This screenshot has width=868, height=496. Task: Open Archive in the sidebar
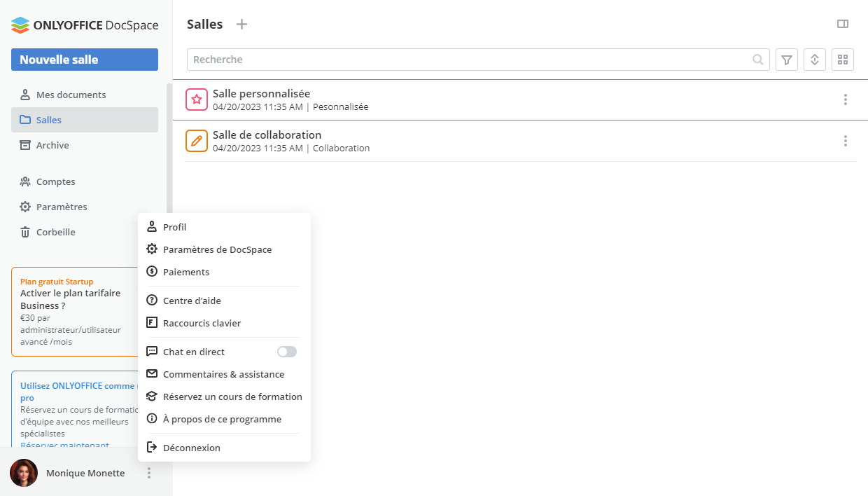point(85,145)
